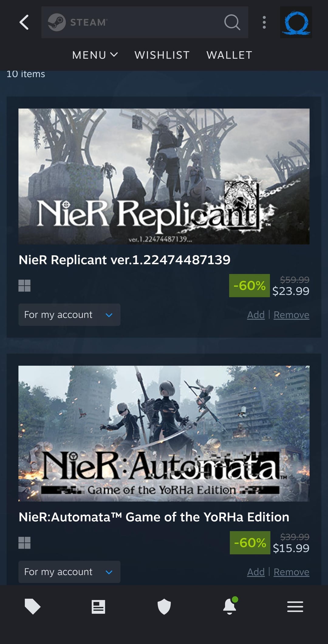328x644 pixels.
Task: Open Steam Guard shield tab
Action: 164,607
